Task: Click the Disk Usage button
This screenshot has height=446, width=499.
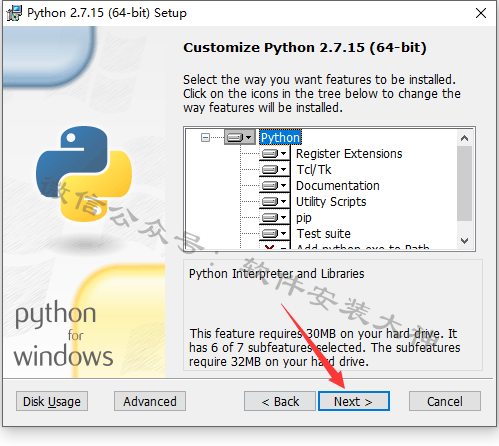Action: [52, 401]
